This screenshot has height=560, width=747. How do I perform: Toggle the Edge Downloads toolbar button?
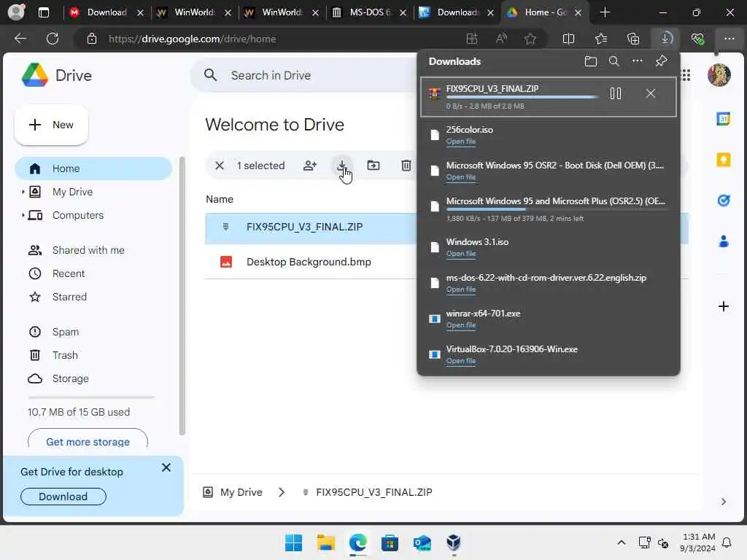tap(665, 39)
